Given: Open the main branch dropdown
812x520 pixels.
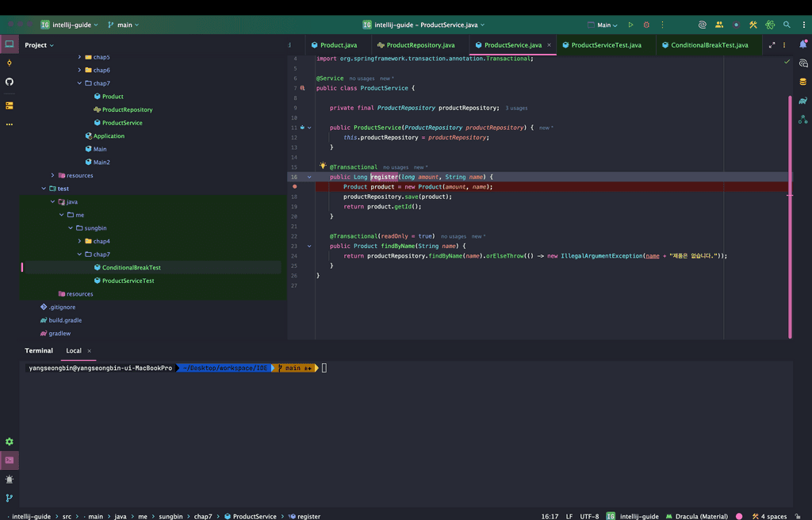Looking at the screenshot, I should pos(123,25).
